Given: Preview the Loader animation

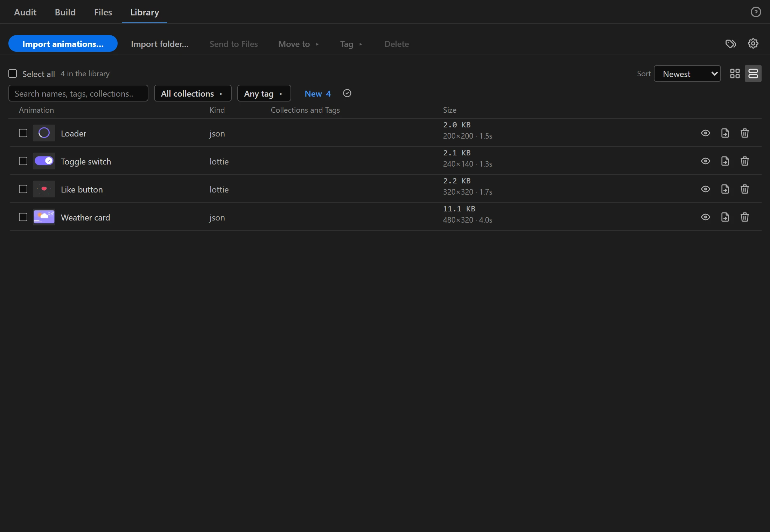Looking at the screenshot, I should (705, 133).
